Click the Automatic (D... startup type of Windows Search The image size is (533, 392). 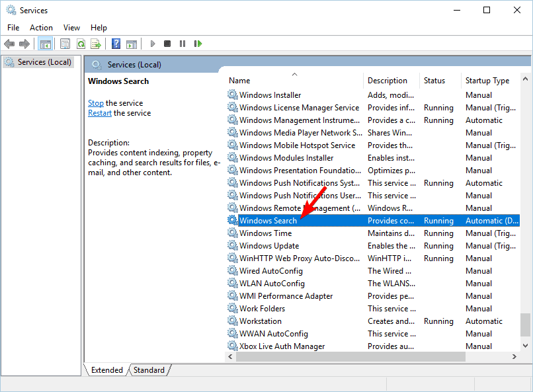pyautogui.click(x=492, y=220)
